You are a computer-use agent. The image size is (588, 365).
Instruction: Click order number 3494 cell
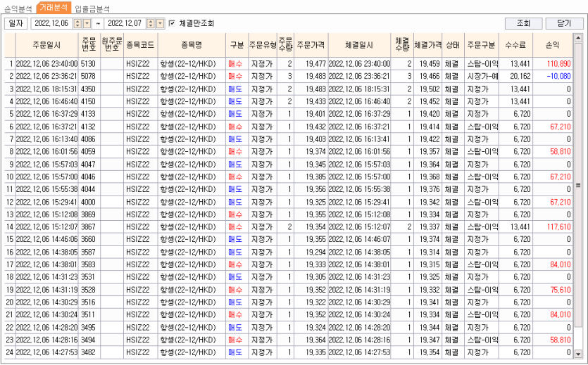[x=89, y=340]
